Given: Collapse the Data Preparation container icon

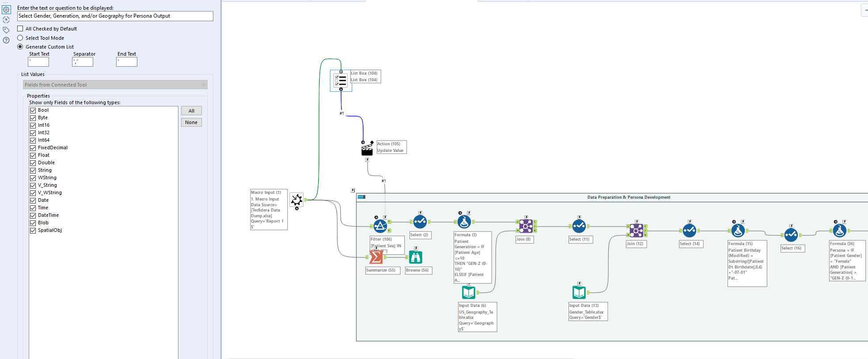Looking at the screenshot, I should 361,197.
